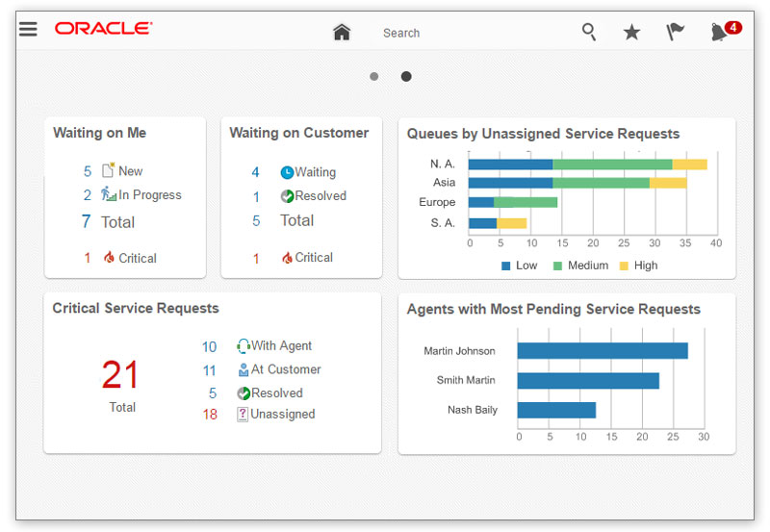Select the Europe queue bar
This screenshot has height=532, width=770.
[512, 202]
